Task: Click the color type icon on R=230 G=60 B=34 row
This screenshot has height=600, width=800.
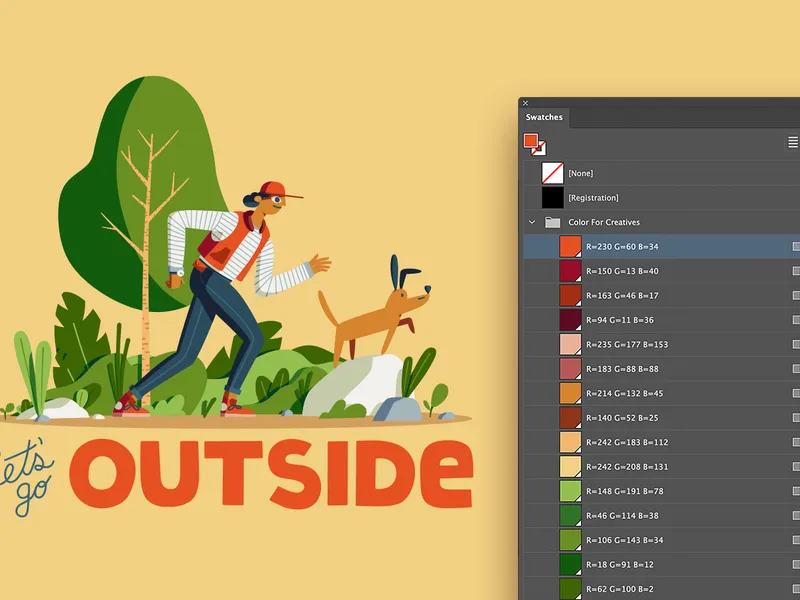Action: click(x=796, y=247)
